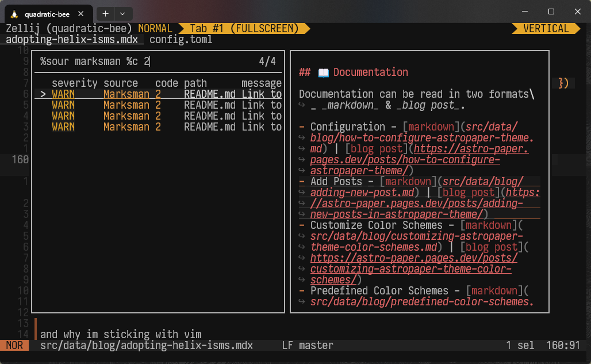Screen dimensions: 591x364
Task: Click 'src/data/blog/predefined-color-schemes.' path
Action: (422, 302)
